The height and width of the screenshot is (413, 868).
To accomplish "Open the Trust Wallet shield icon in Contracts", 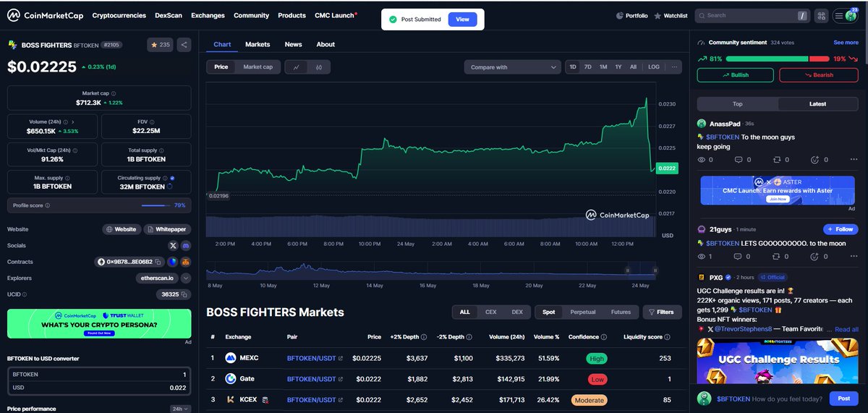I will [172, 262].
